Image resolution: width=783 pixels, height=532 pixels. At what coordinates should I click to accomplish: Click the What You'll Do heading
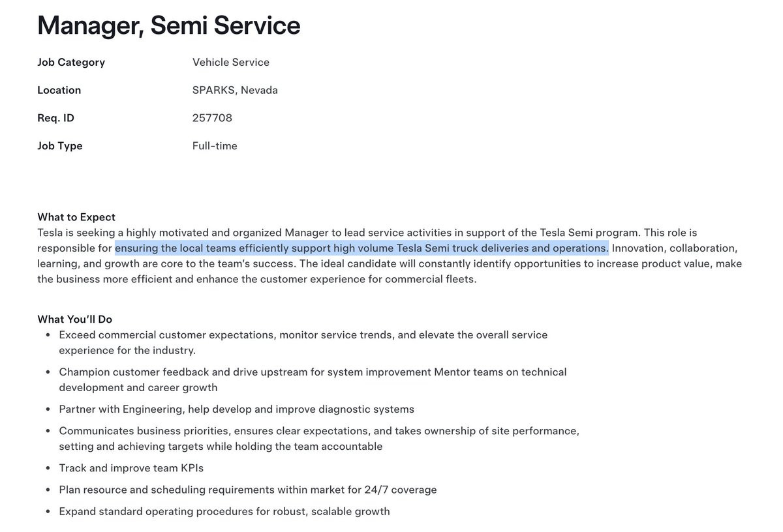[x=75, y=319]
